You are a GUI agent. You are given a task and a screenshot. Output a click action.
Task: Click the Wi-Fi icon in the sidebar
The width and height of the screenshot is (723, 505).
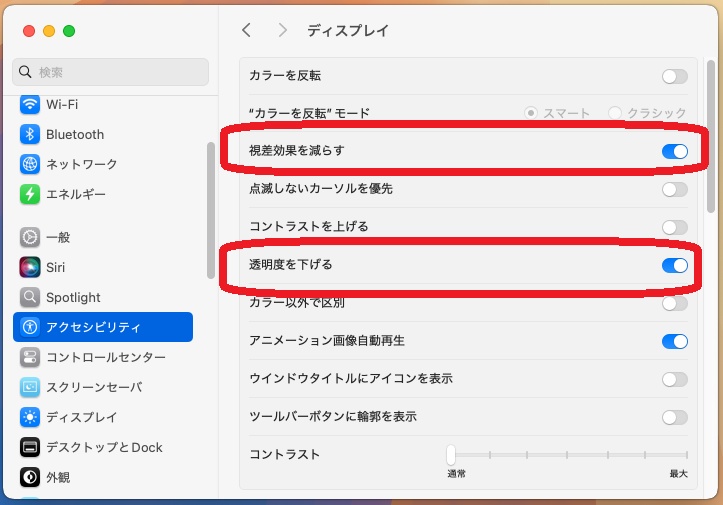[x=30, y=104]
